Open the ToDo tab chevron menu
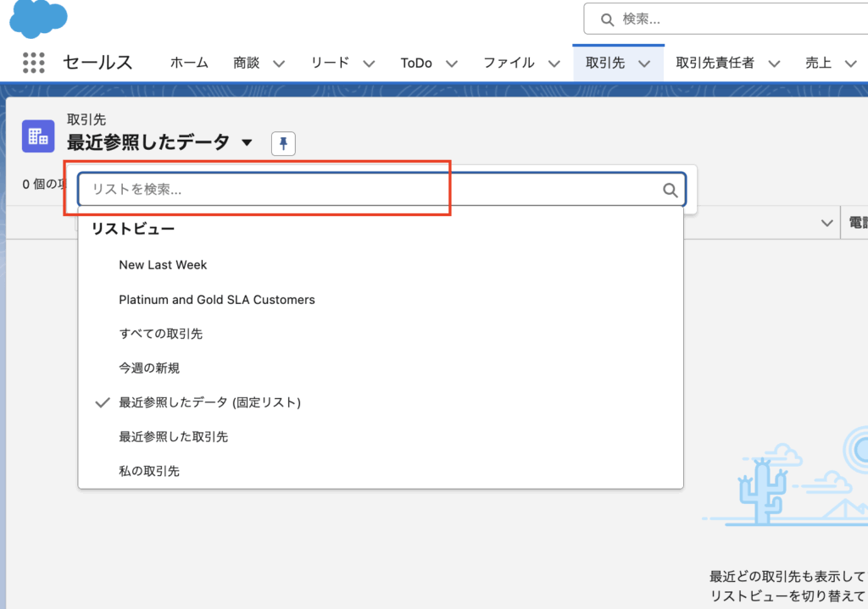Screen dimensions: 868x609 [x=452, y=64]
